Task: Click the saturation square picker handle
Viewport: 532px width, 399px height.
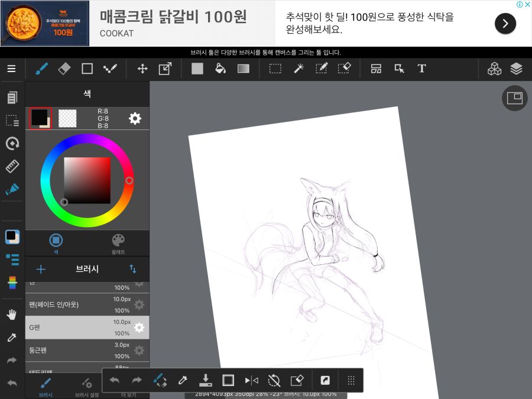Action: click(64, 202)
